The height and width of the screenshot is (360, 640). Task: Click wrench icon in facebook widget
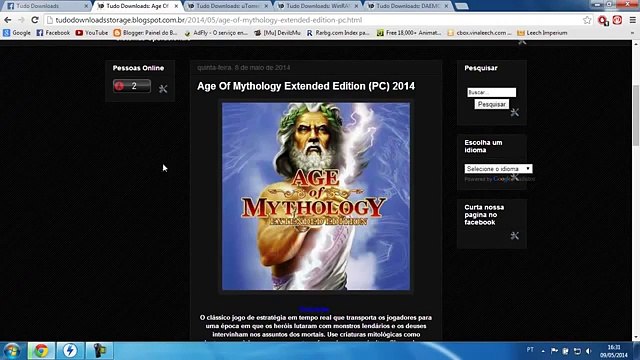515,236
